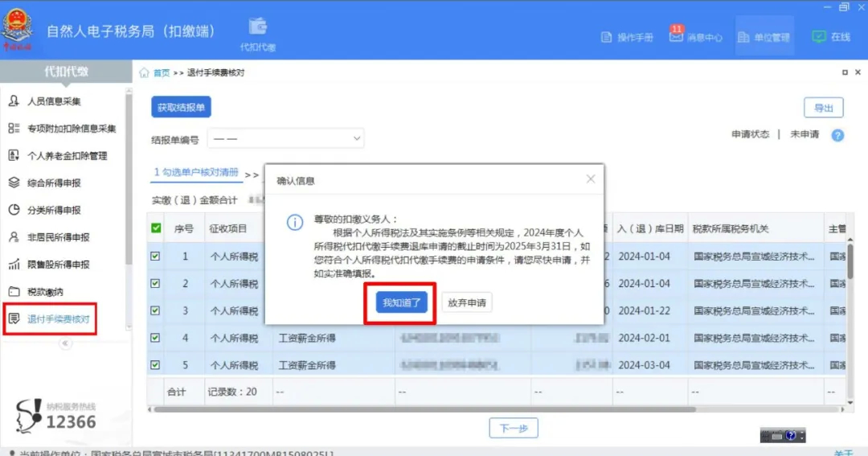The width and height of the screenshot is (868, 456).
Task: Open 消息中心 with 11 notifications
Action: pyautogui.click(x=695, y=36)
